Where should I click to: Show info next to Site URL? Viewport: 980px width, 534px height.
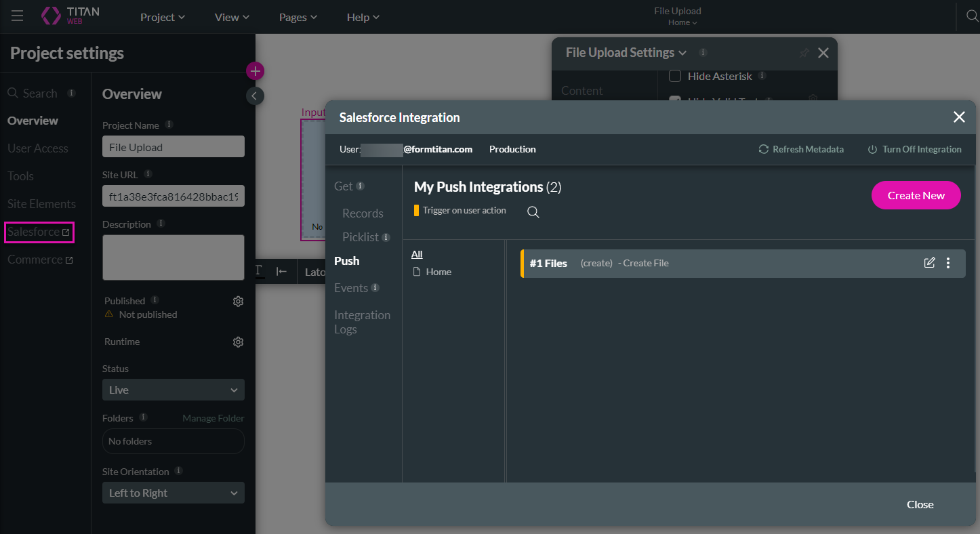[148, 174]
